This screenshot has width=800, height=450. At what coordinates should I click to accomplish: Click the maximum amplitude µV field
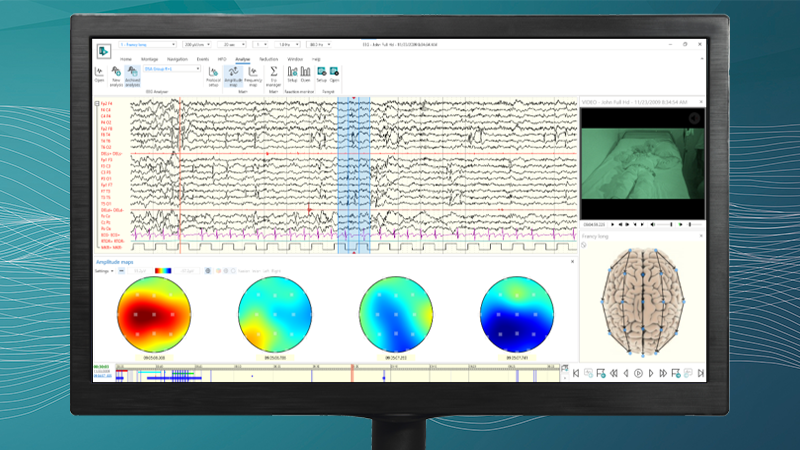tap(140, 271)
